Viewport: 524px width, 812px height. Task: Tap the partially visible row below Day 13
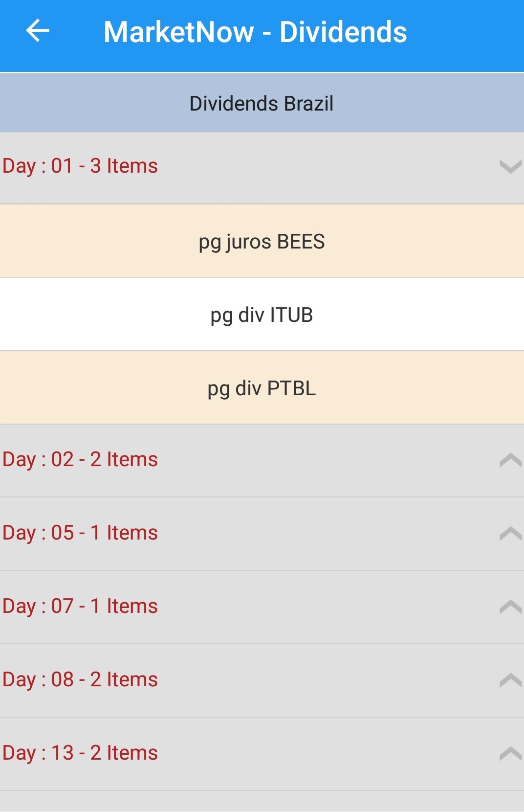[x=262, y=802]
